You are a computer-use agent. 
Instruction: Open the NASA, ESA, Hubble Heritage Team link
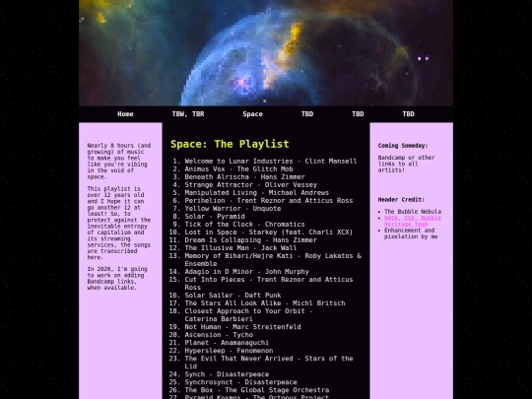(412, 221)
